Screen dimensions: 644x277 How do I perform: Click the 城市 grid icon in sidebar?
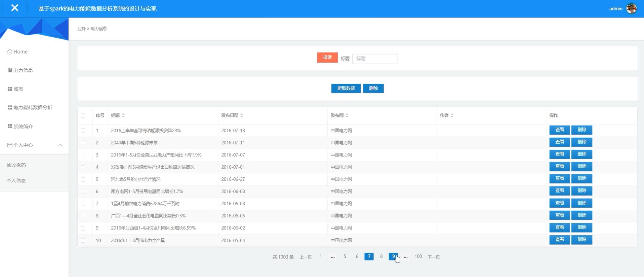[10, 89]
